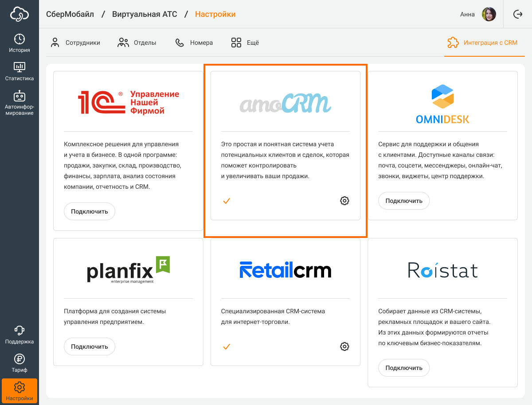Click the logout arrow icon
532x405 pixels.
coord(517,14)
